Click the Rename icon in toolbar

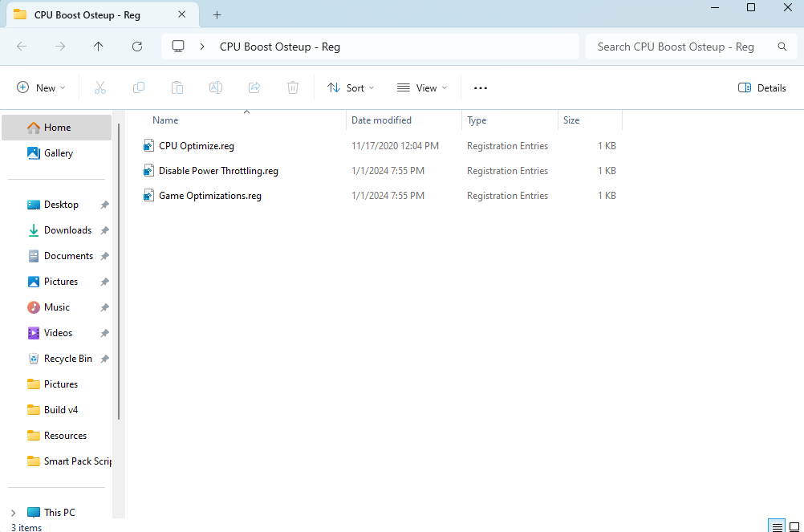click(216, 87)
